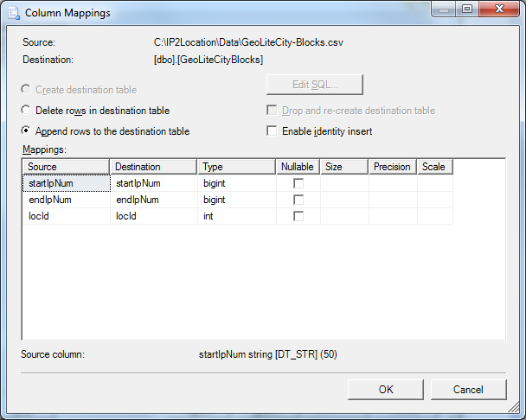Click OK to confirm column mappings
Viewport: 526px width, 420px height.
pos(386,390)
